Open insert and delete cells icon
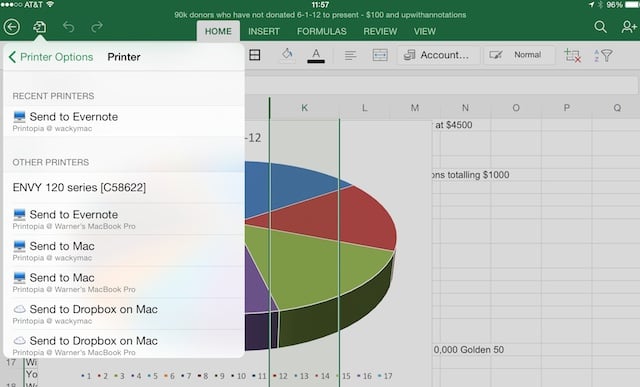Viewport: 640px width, 387px height. 572,55
